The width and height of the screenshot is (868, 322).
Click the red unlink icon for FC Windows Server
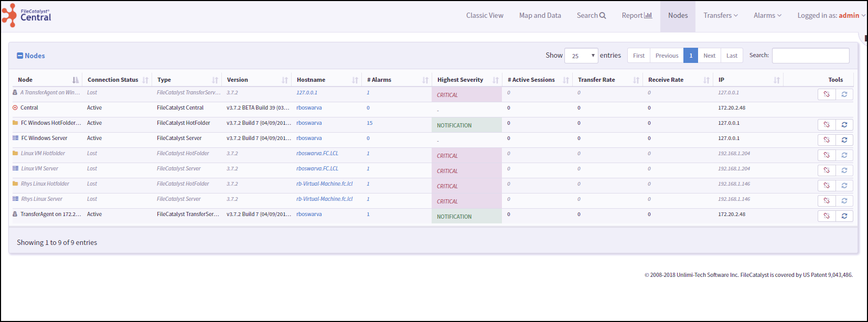(827, 140)
